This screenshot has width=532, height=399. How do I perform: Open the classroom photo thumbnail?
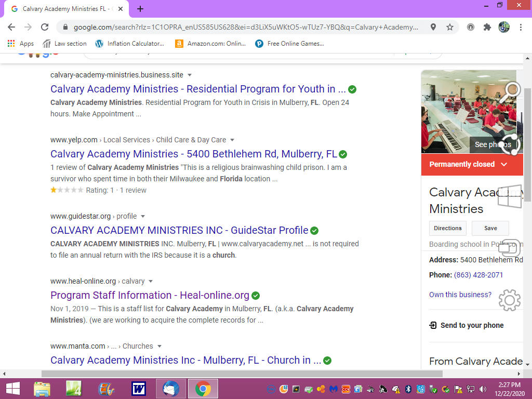(x=468, y=112)
